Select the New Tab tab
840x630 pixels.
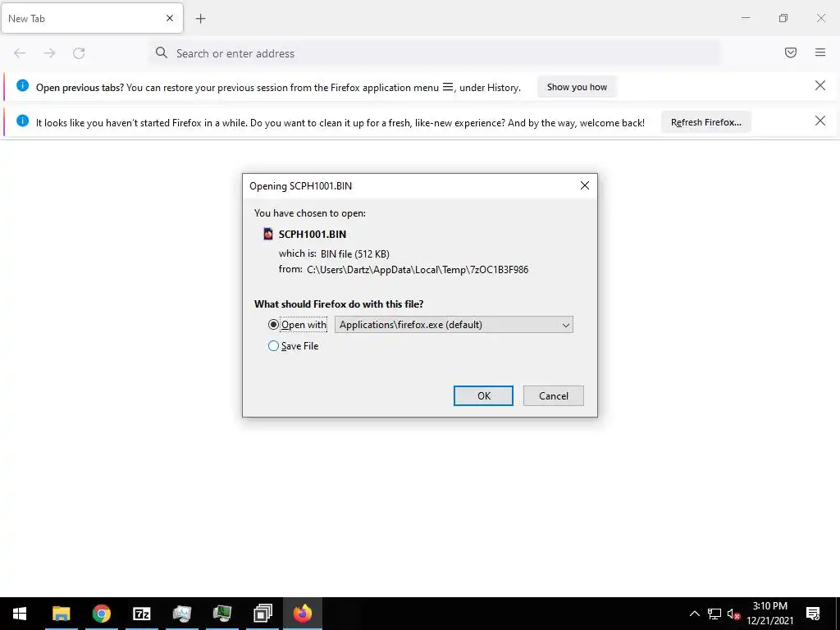92,18
